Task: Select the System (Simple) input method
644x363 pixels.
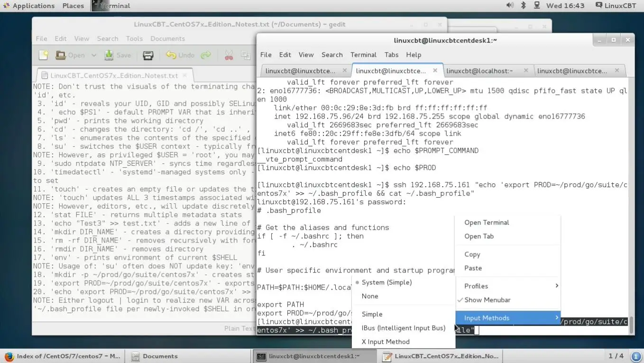Action: [x=404, y=282]
